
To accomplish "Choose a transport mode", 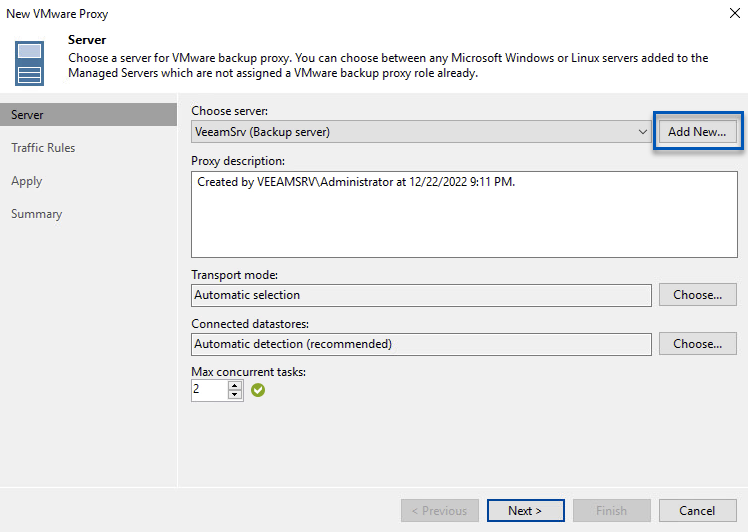I will pos(697,295).
